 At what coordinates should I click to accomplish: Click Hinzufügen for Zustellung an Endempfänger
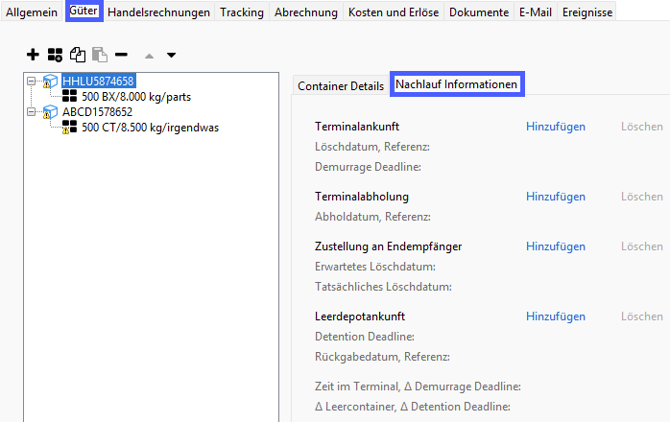556,247
